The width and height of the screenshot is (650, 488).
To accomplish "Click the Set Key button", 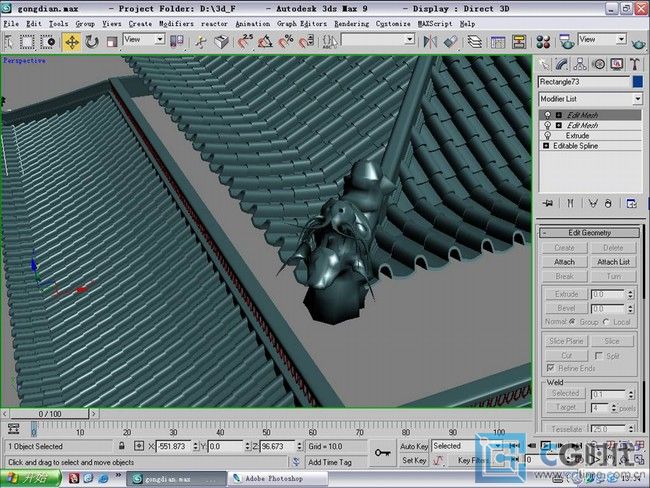I will tap(414, 461).
